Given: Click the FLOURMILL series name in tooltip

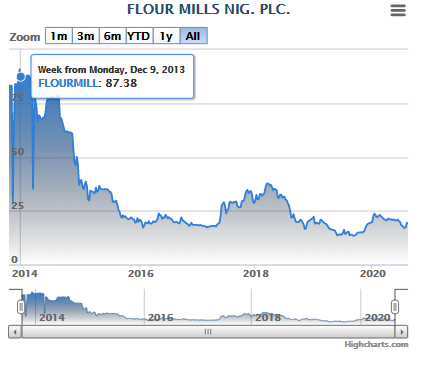Looking at the screenshot, I should point(69,83).
